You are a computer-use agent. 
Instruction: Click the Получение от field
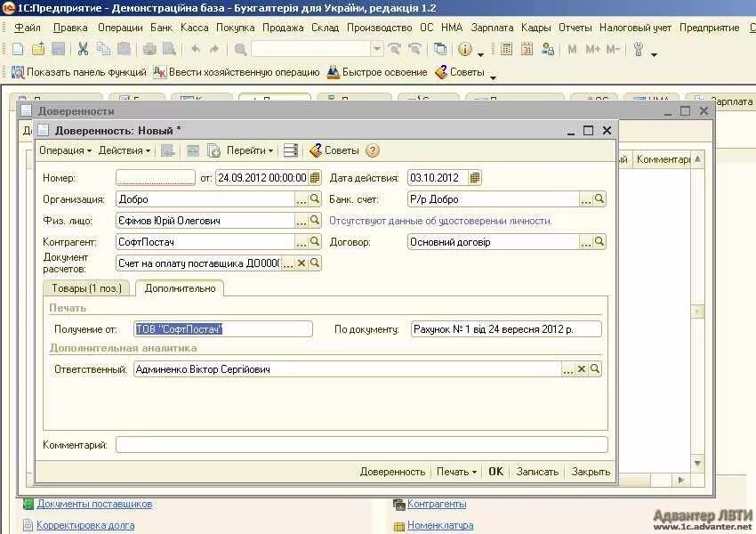(x=222, y=329)
